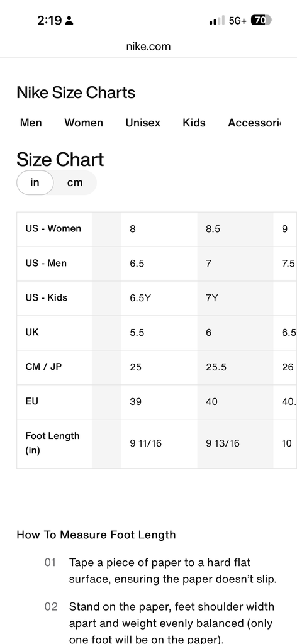Image resolution: width=297 pixels, height=644 pixels.
Task: Tap the battery indicator in status bar
Action: point(261,20)
